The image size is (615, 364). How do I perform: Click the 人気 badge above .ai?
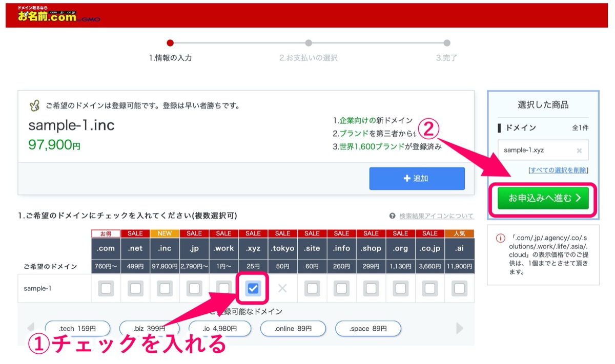[x=460, y=233]
